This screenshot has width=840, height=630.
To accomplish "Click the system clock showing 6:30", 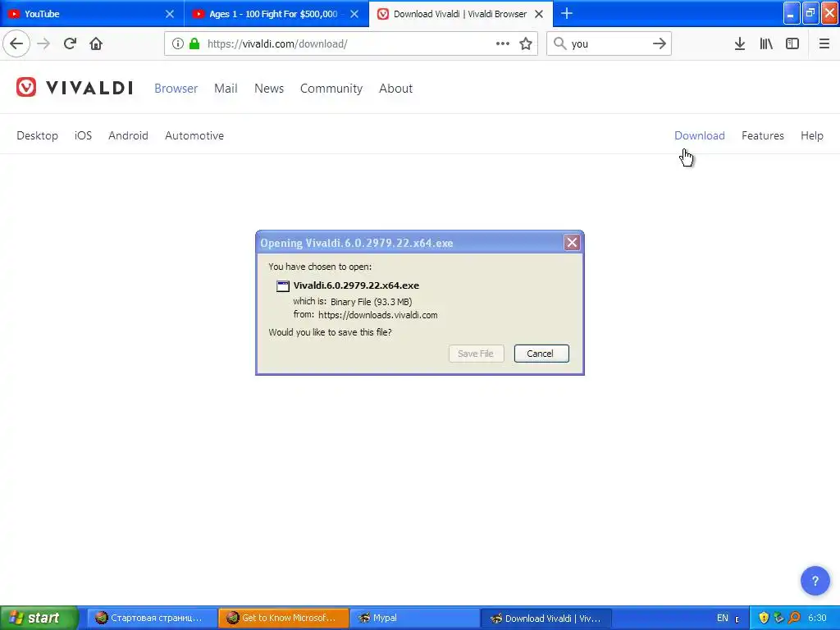I will (x=817, y=618).
